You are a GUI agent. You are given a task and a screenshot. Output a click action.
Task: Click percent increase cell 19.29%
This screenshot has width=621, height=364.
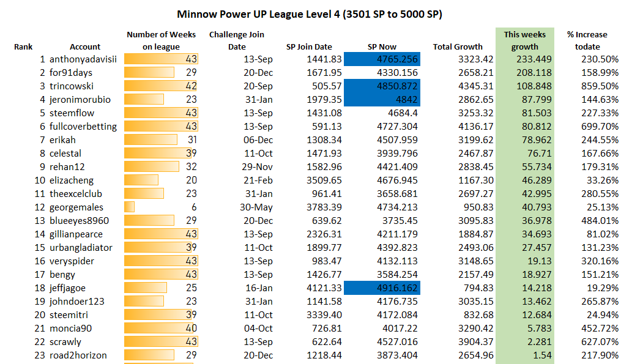coord(603,288)
